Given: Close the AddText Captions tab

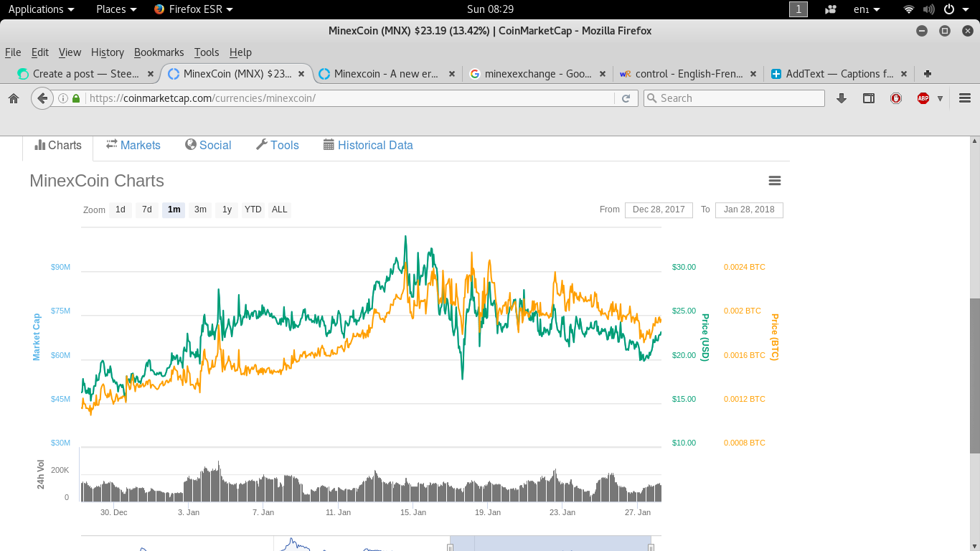Looking at the screenshot, I should click(x=904, y=74).
